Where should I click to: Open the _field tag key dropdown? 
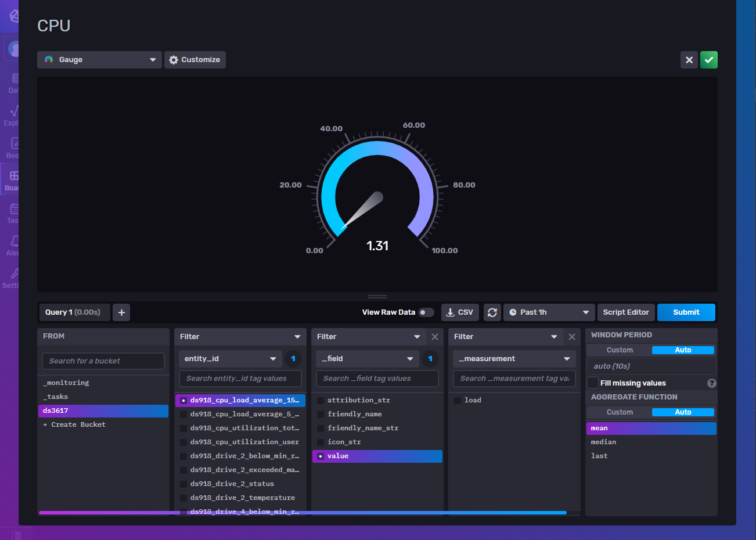click(x=368, y=359)
